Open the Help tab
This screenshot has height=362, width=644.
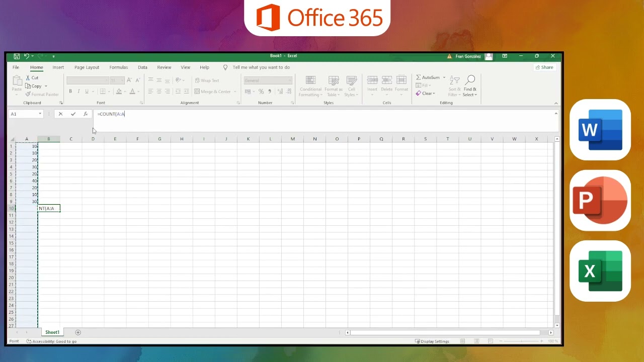tap(204, 67)
